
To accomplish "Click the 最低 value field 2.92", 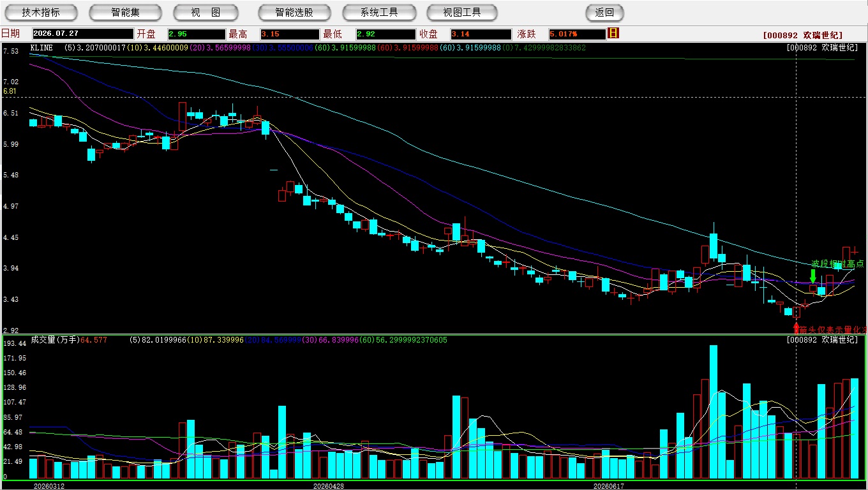I will point(386,34).
